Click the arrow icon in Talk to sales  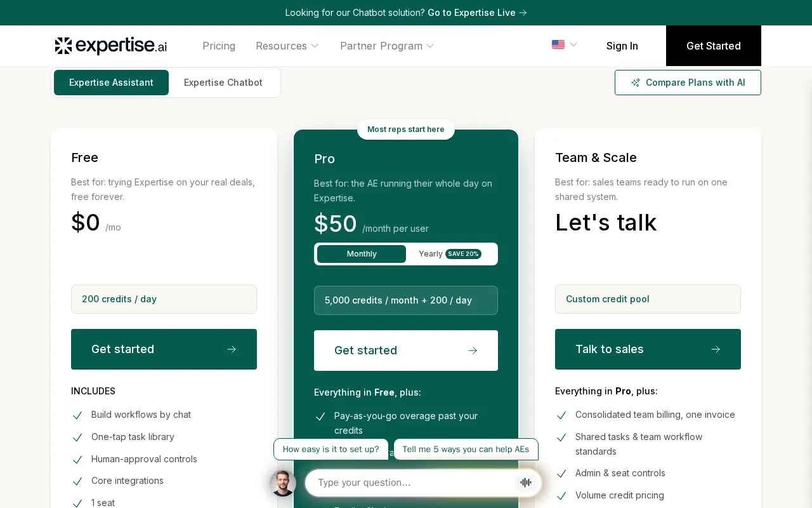coord(716,349)
